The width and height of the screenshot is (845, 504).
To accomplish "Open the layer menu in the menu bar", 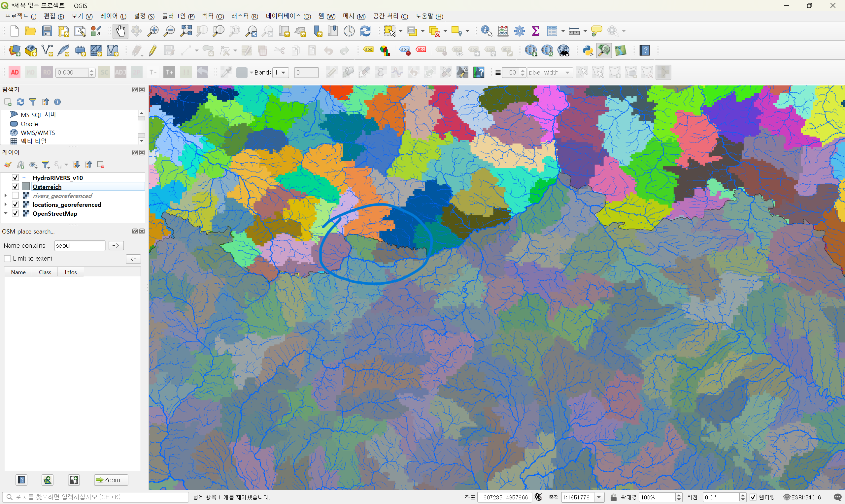I will [113, 16].
